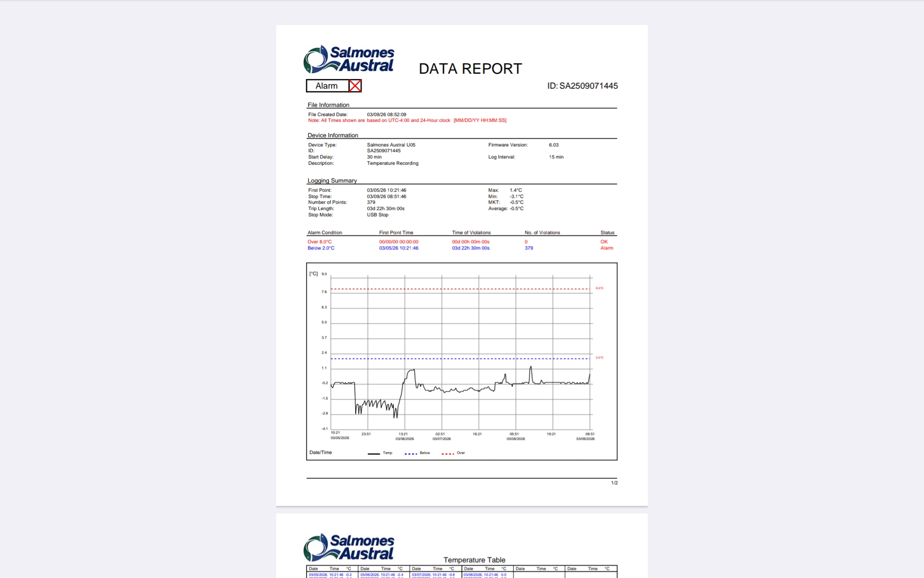The image size is (924, 578).
Task: Click the red Over legend marker
Action: pos(448,453)
